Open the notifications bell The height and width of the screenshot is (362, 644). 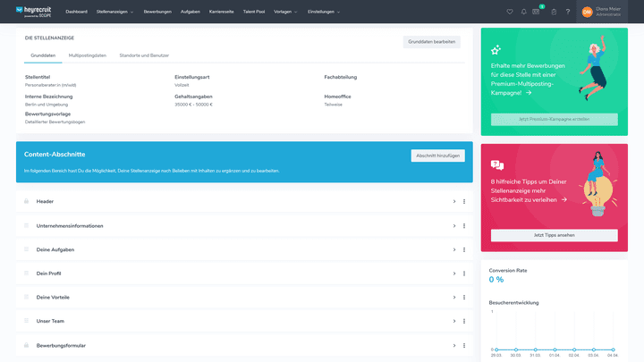pyautogui.click(x=523, y=12)
